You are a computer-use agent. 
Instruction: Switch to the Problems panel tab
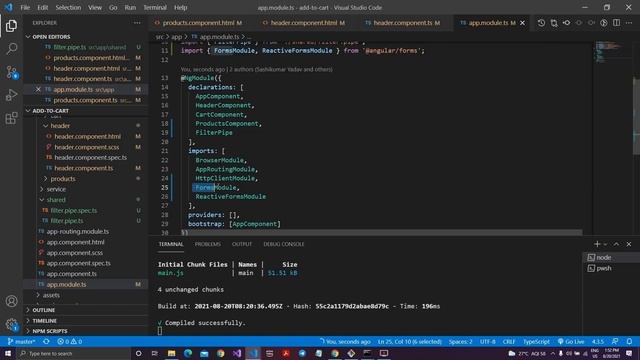point(207,244)
